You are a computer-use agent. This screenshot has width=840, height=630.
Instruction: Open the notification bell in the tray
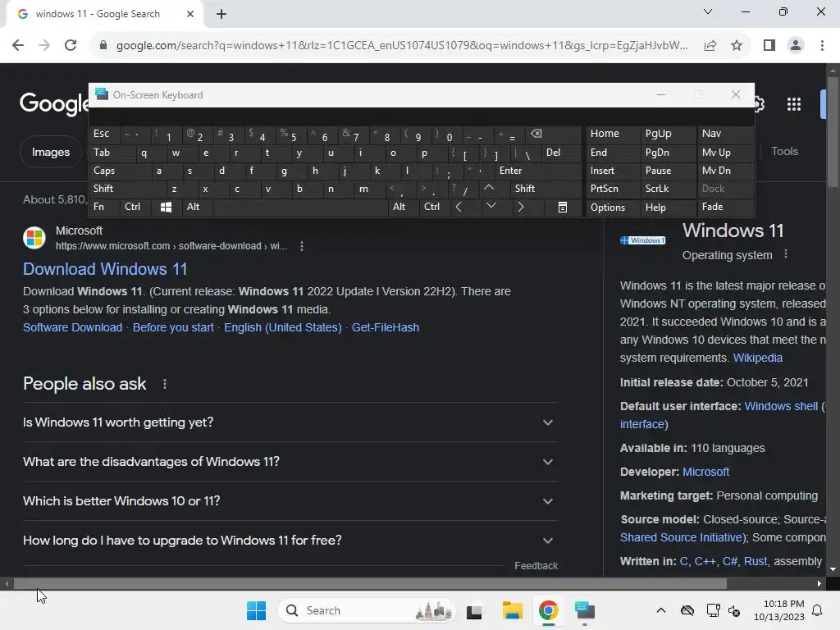817,610
